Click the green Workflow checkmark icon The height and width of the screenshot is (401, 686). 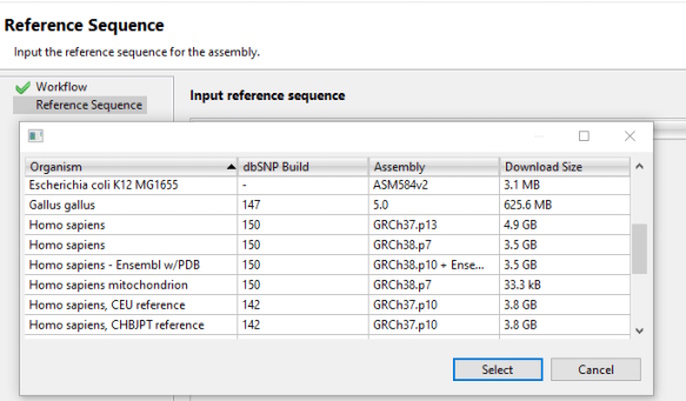[x=23, y=87]
